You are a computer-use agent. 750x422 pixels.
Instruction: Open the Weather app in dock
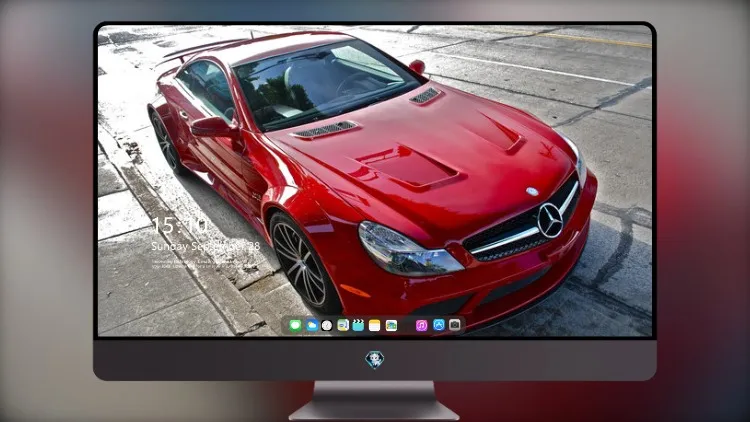click(312, 325)
